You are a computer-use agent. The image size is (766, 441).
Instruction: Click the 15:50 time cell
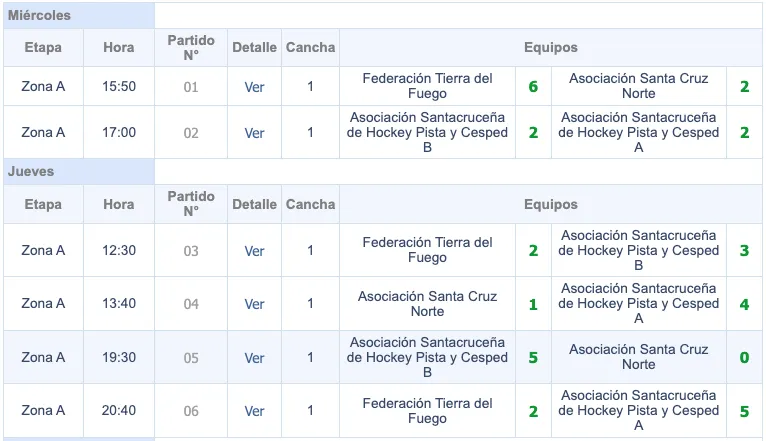[x=119, y=87]
